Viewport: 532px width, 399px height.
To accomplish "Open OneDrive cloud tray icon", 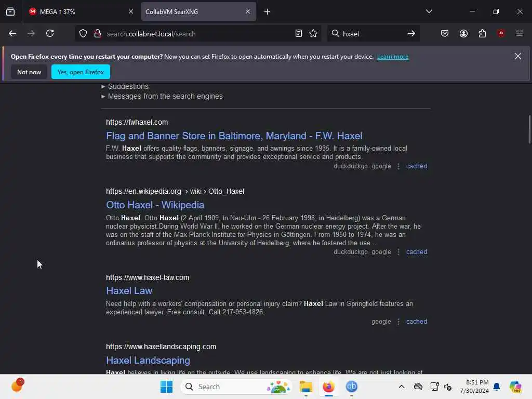I will point(418,387).
